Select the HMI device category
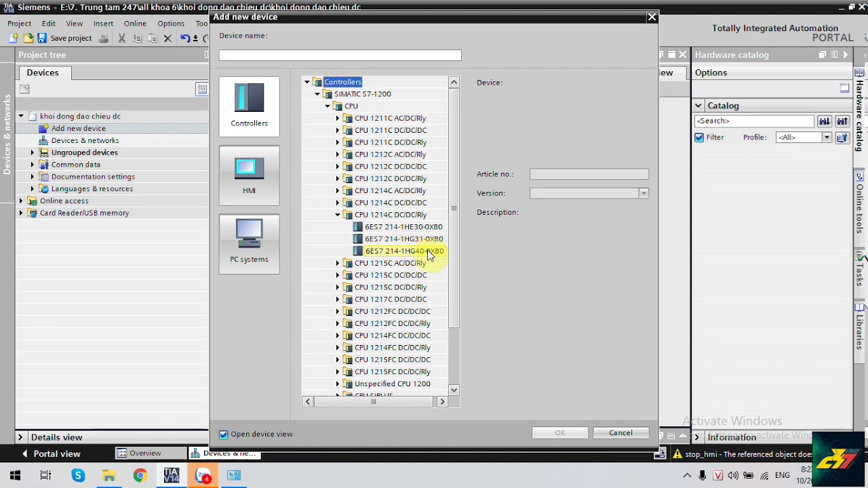This screenshot has height=488, width=868. pyautogui.click(x=249, y=176)
